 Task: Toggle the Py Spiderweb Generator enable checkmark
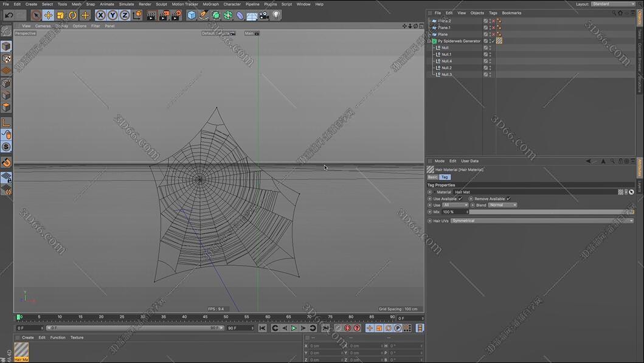pyautogui.click(x=493, y=41)
